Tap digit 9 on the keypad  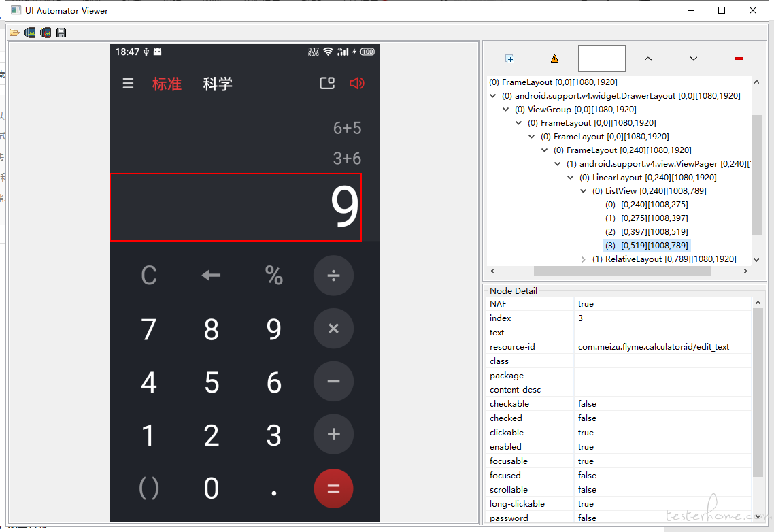[x=274, y=329]
